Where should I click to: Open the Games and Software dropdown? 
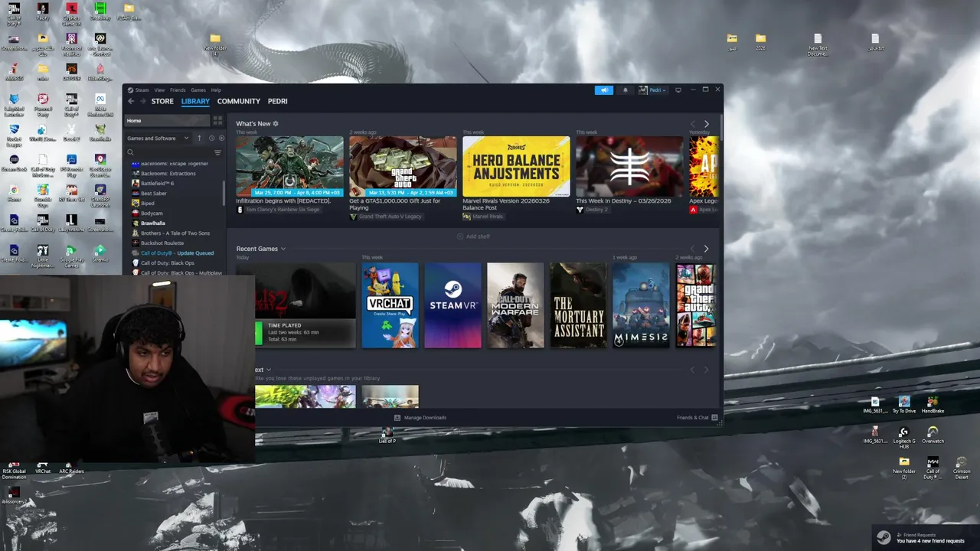coord(158,139)
